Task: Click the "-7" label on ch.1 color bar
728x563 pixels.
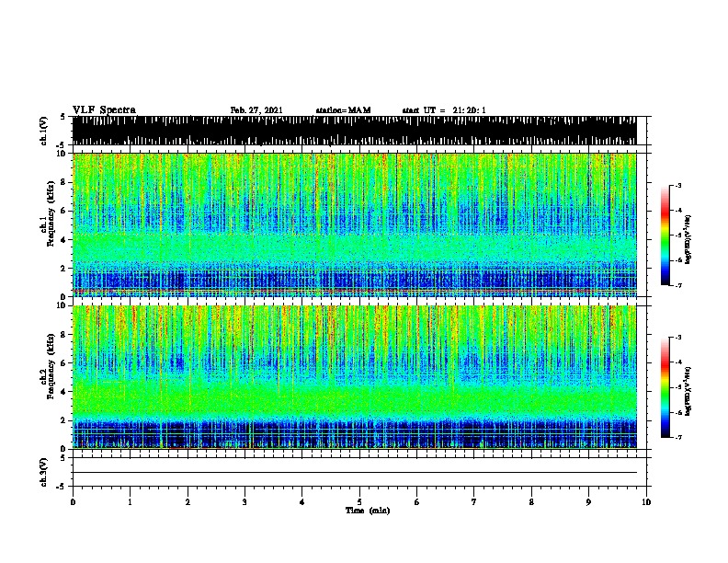Action: pos(677,285)
